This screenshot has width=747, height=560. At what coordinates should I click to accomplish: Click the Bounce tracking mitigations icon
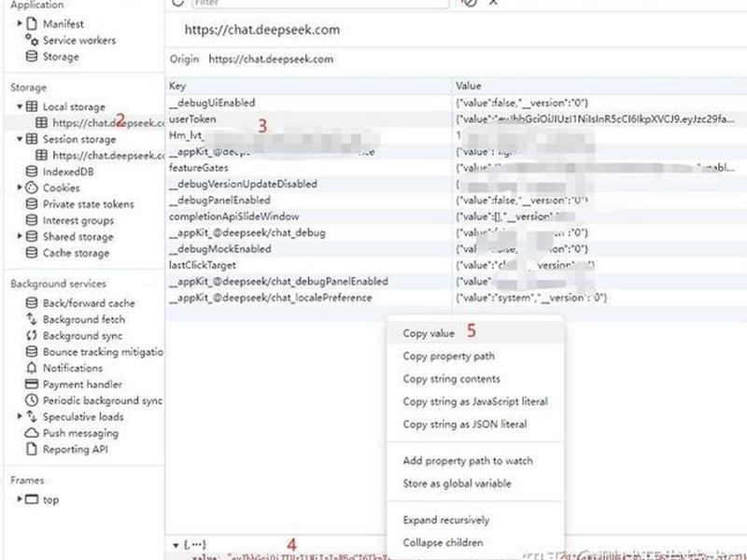(32, 352)
